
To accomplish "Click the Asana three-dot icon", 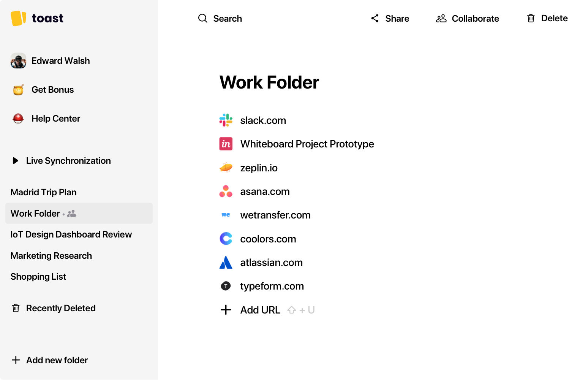I will (226, 192).
